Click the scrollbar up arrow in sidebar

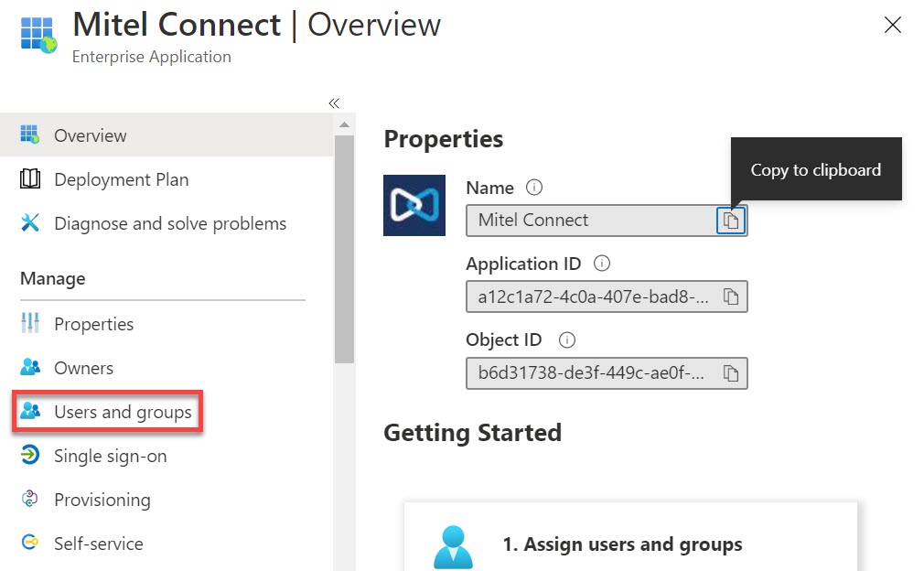click(345, 125)
